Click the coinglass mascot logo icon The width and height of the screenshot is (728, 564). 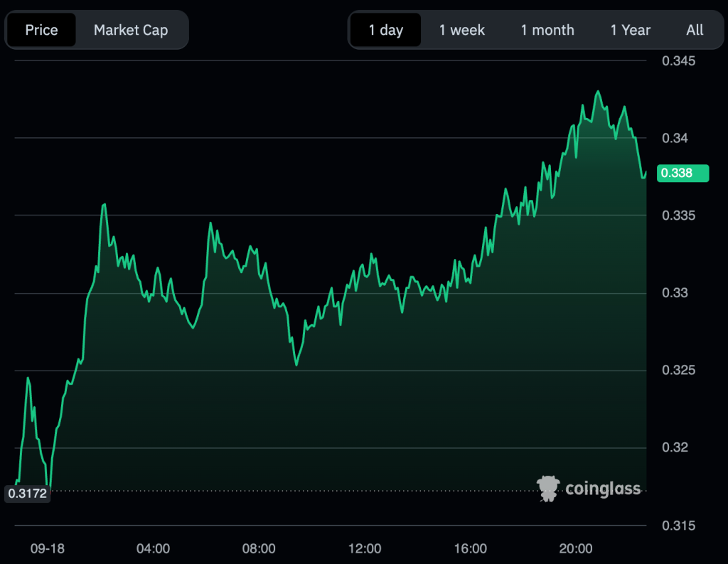pyautogui.click(x=548, y=489)
